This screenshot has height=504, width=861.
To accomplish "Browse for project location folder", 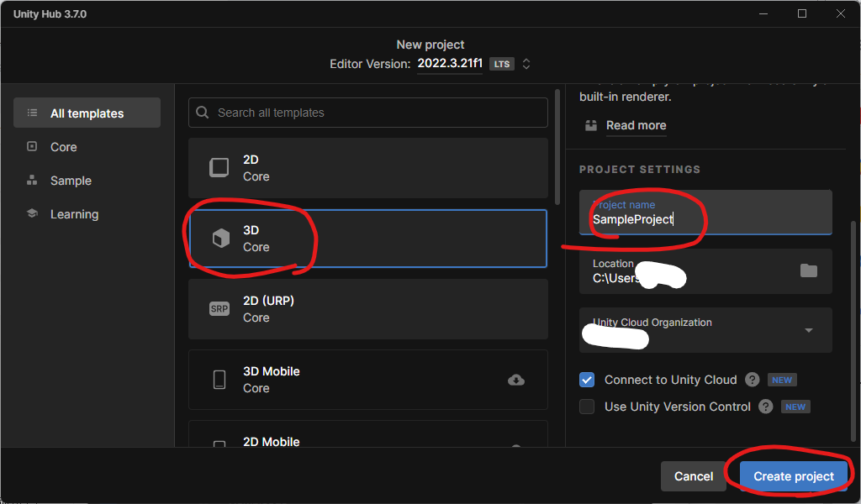I will pyautogui.click(x=808, y=270).
